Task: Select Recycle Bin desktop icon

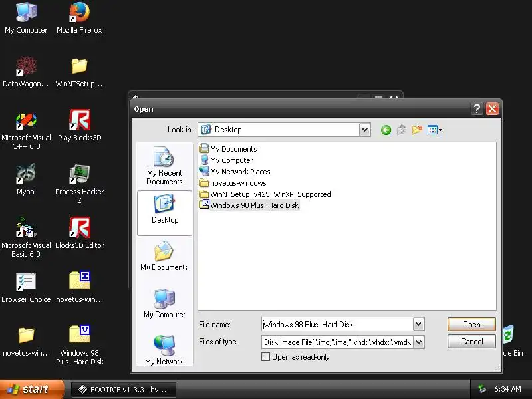Action: pyautogui.click(x=512, y=341)
